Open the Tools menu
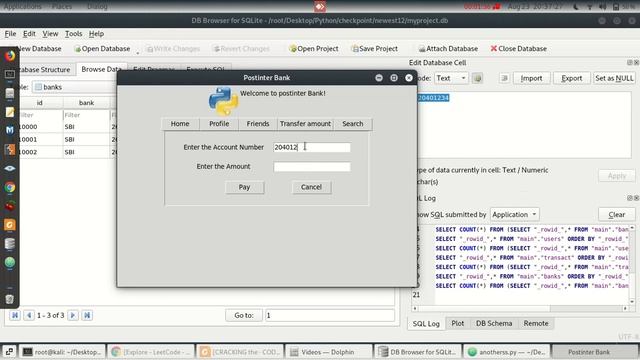 point(73,34)
